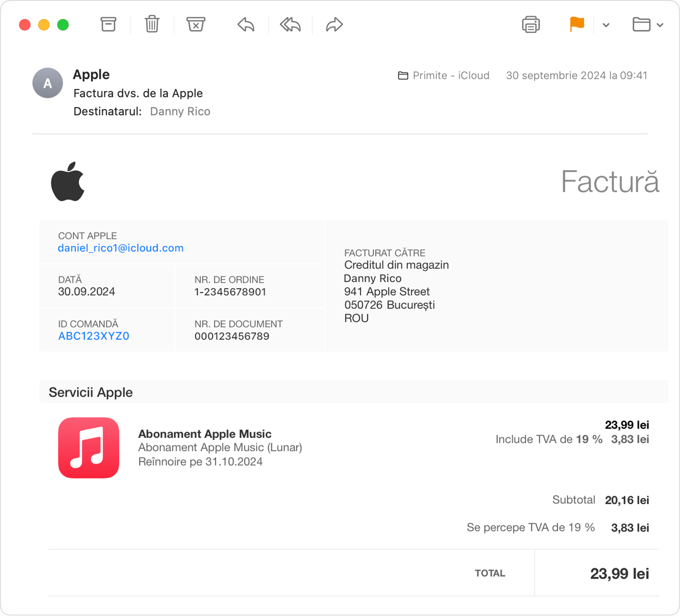Image resolution: width=680 pixels, height=616 pixels.
Task: Click the Primite - iCloud mailbox label
Action: click(451, 75)
